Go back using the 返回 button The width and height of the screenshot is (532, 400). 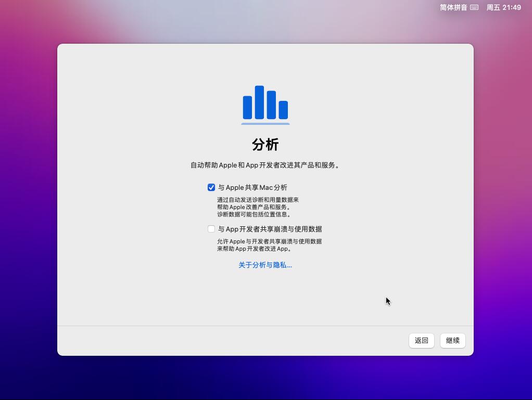point(421,341)
